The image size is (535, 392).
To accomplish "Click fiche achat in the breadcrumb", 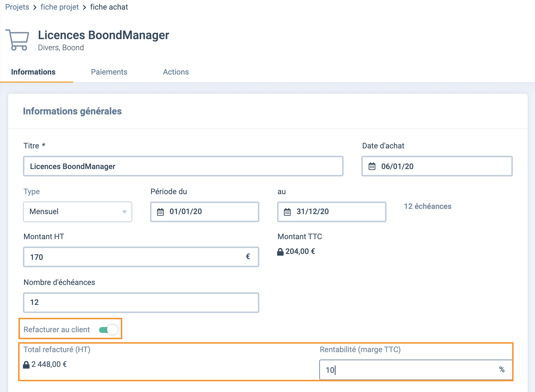I will pyautogui.click(x=109, y=7).
